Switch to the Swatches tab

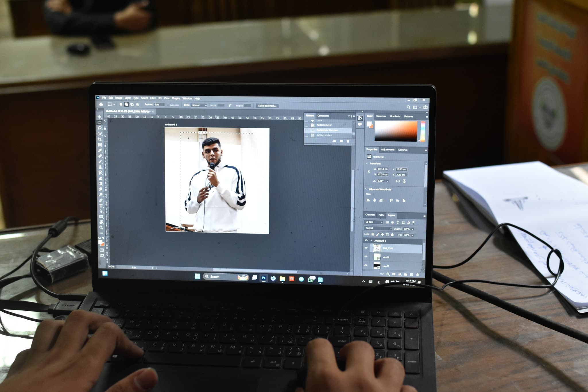pos(381,116)
